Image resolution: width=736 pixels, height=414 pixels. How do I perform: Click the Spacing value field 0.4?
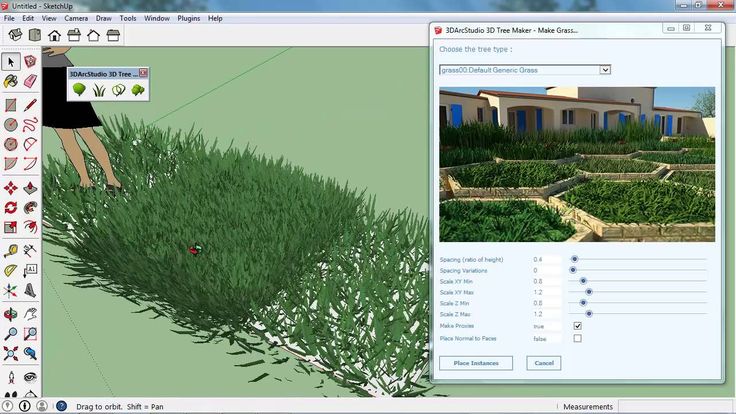coord(546,260)
